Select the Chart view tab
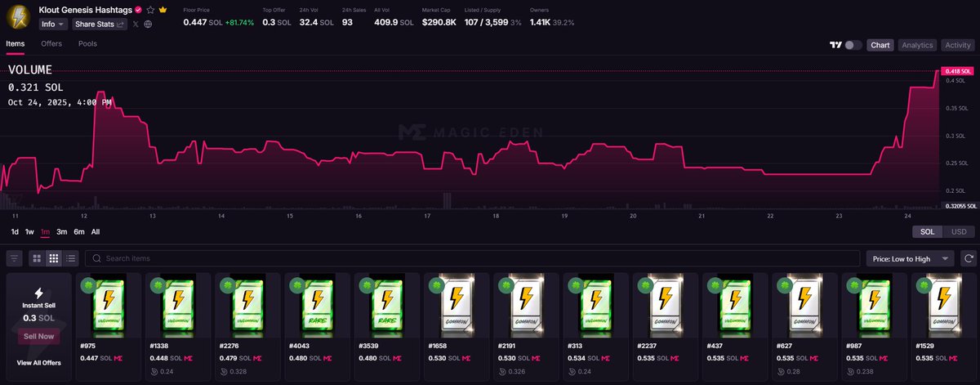This screenshot has height=385, width=980. point(880,45)
